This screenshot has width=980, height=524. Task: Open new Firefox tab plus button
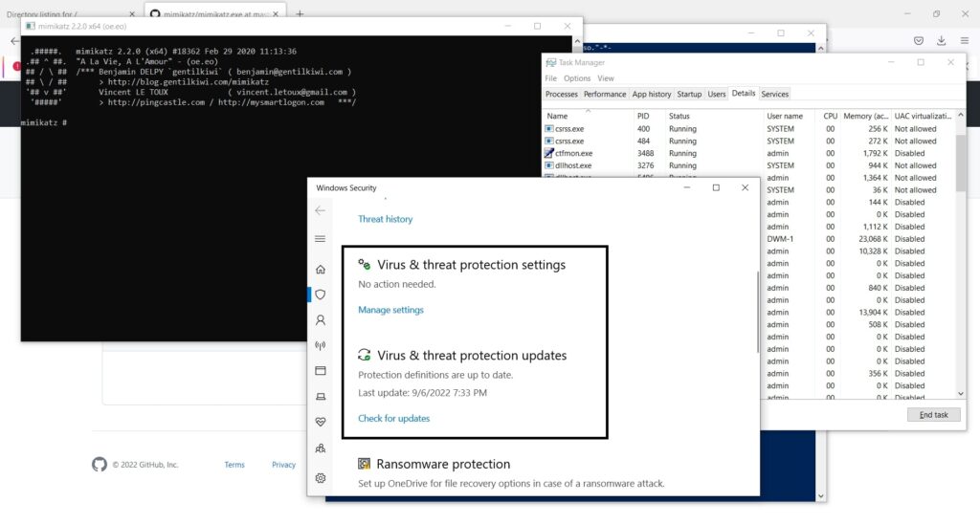(300, 13)
